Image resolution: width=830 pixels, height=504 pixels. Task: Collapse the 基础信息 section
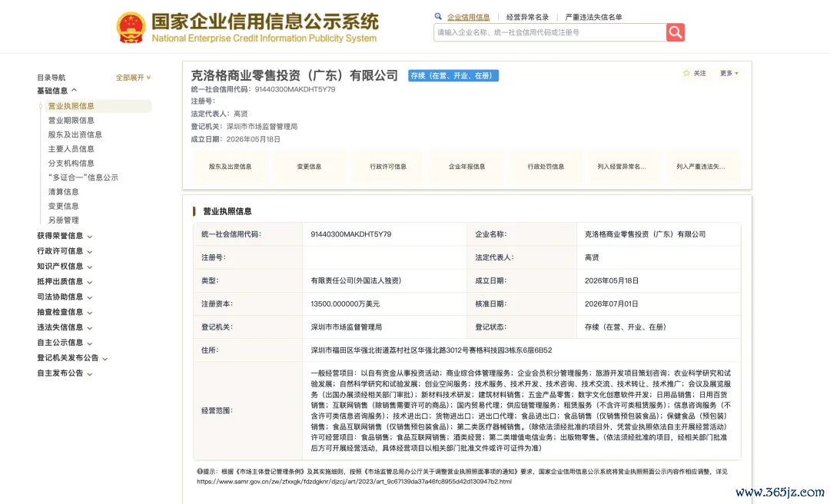[57, 91]
